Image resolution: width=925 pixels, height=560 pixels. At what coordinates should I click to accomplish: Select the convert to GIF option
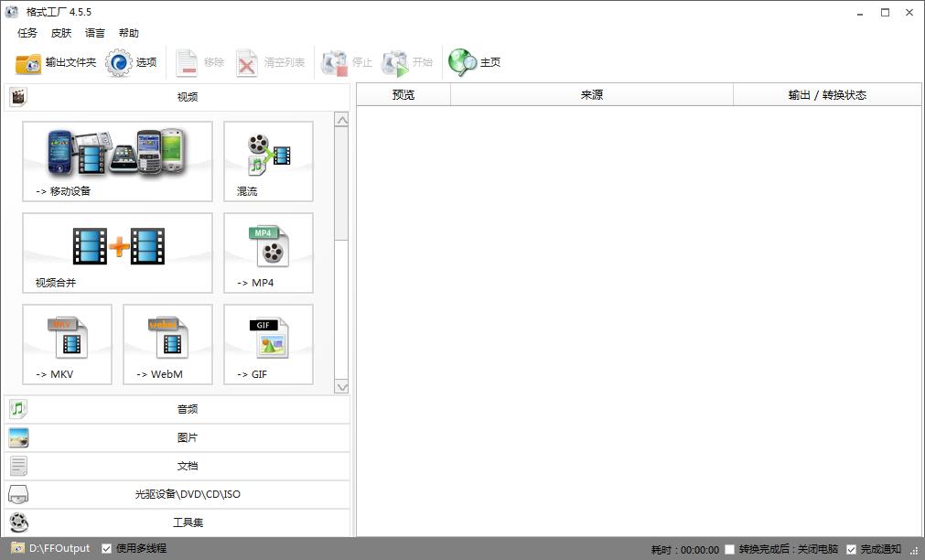pos(267,344)
